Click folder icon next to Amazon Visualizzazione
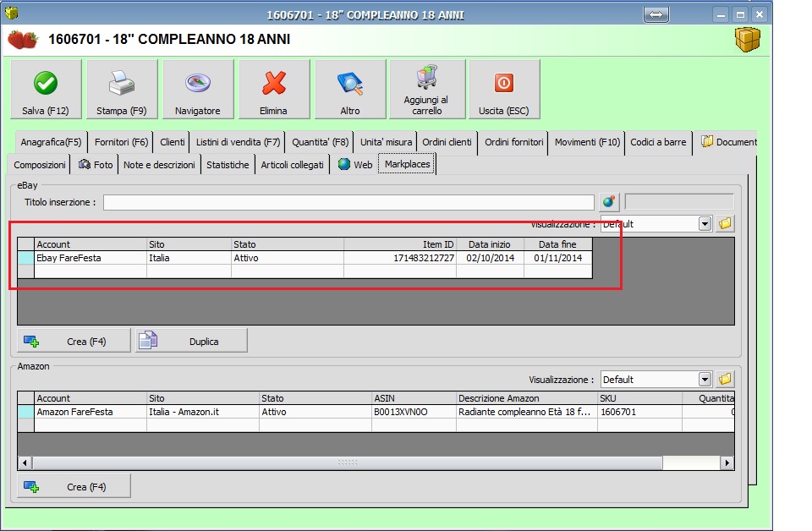 pyautogui.click(x=725, y=380)
